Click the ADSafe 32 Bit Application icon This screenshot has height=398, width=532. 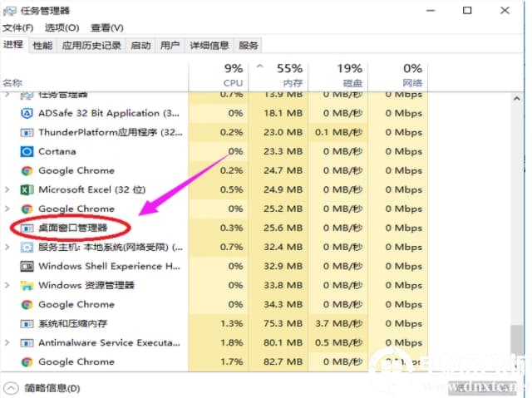[27, 113]
